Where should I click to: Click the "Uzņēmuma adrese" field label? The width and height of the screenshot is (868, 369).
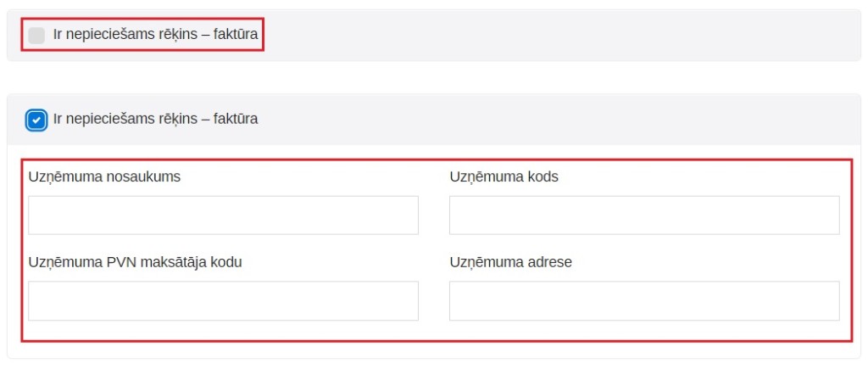(510, 262)
